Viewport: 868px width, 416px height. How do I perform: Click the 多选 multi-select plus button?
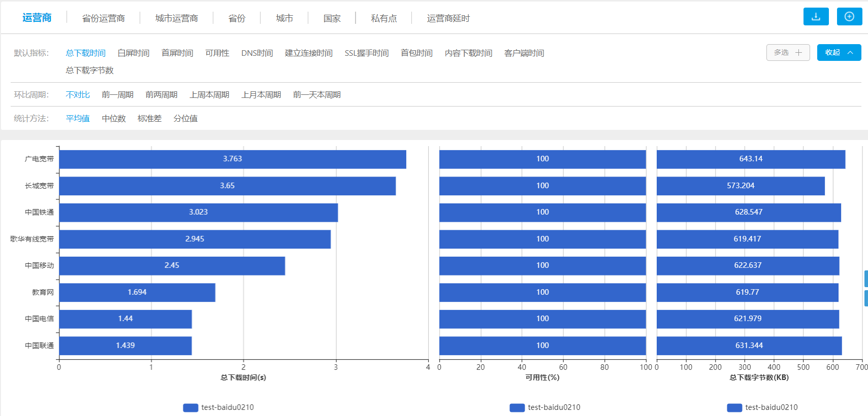(x=788, y=53)
